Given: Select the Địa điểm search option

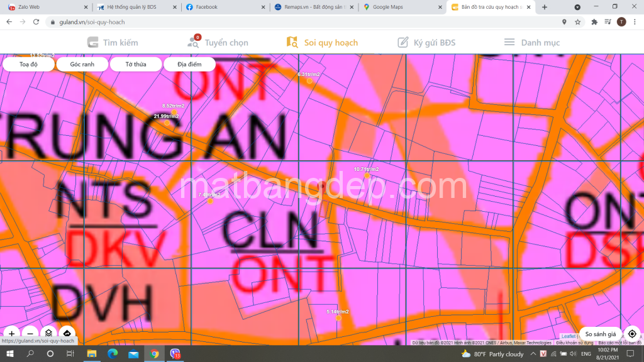Looking at the screenshot, I should pos(189,64).
